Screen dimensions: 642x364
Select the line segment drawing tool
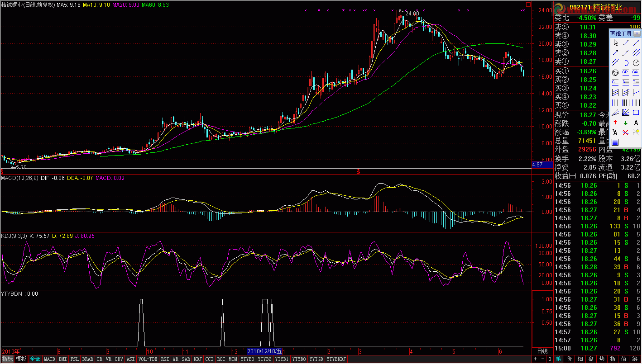pyautogui.click(x=626, y=43)
